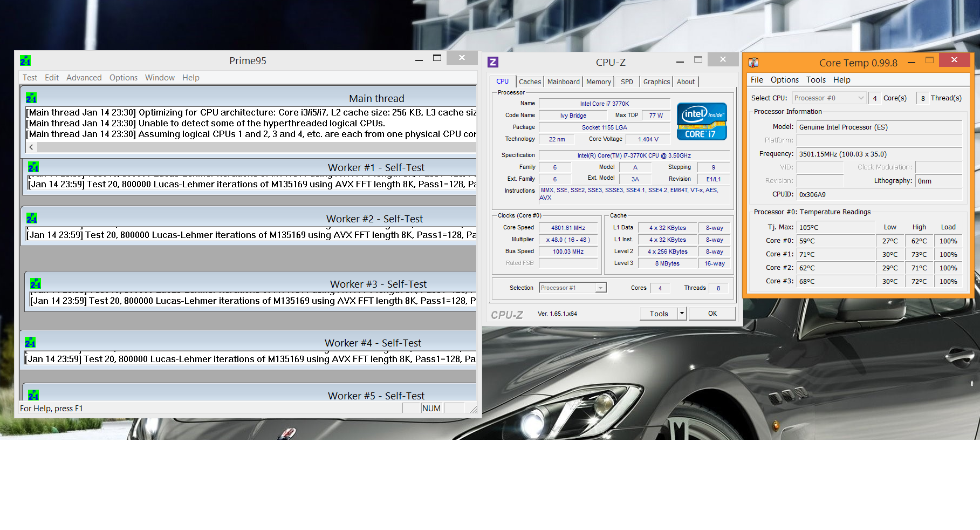The height and width of the screenshot is (530, 980).
Task: Click the Core Temp title bar icon
Action: 753,63
